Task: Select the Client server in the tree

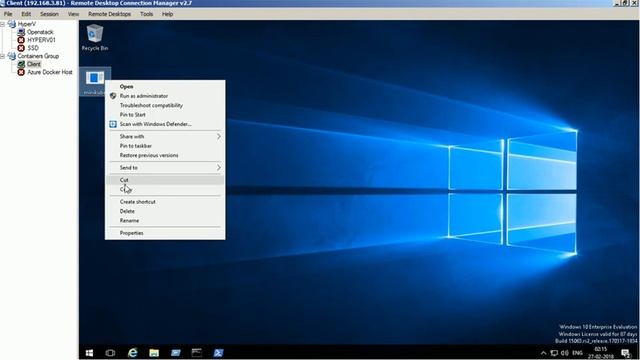Action: pos(33,64)
